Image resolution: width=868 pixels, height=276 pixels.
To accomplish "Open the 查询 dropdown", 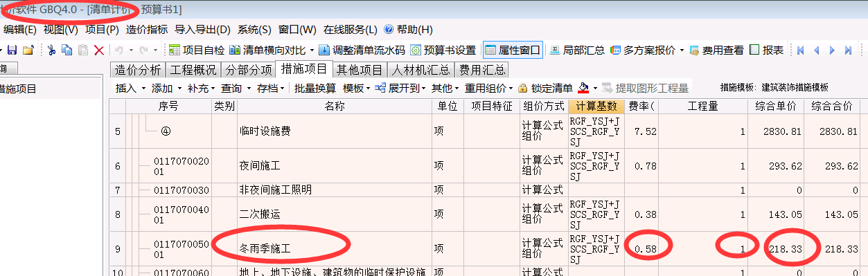I will point(236,89).
